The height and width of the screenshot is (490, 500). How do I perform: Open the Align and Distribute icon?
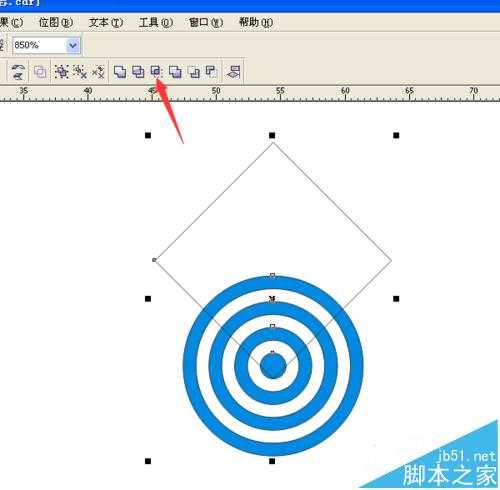point(233,71)
